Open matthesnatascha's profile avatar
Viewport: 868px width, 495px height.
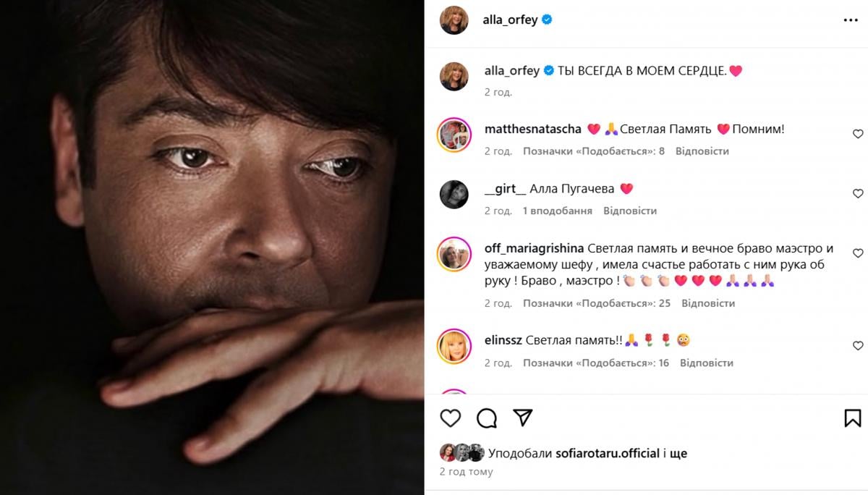454,134
